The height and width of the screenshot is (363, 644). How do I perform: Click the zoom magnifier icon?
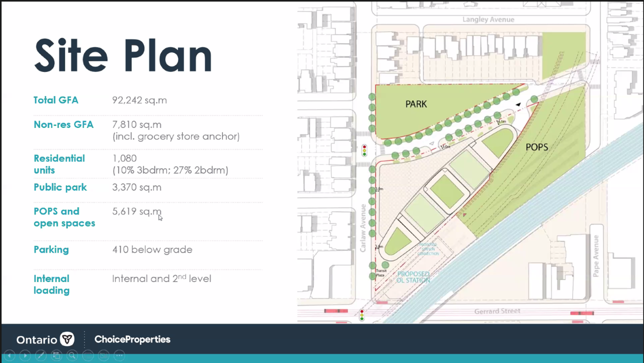point(72,355)
